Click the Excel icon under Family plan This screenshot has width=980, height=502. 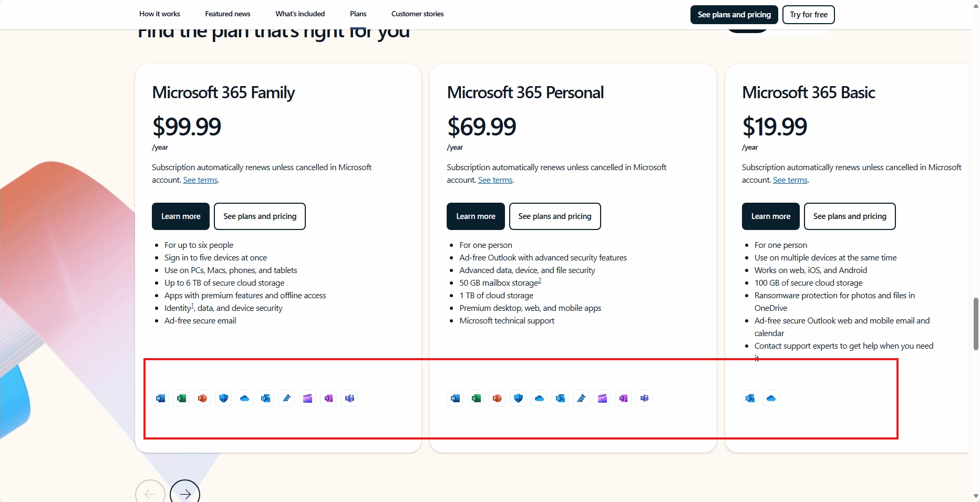click(181, 398)
